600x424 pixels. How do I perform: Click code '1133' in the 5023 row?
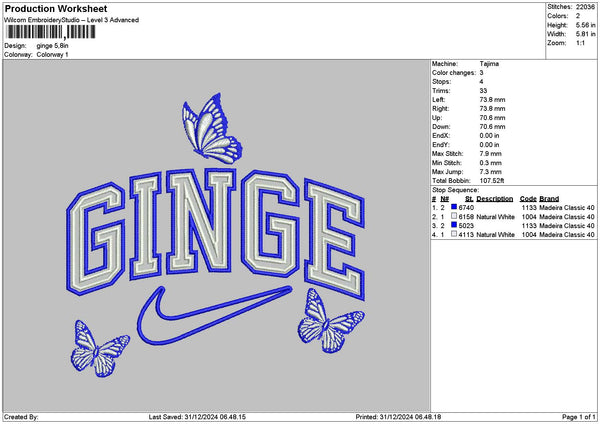tap(529, 225)
